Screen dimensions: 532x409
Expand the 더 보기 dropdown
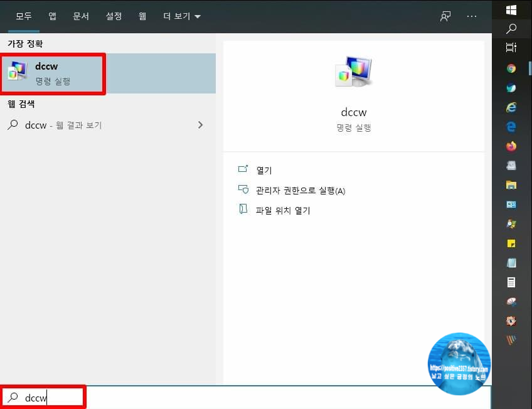click(182, 16)
